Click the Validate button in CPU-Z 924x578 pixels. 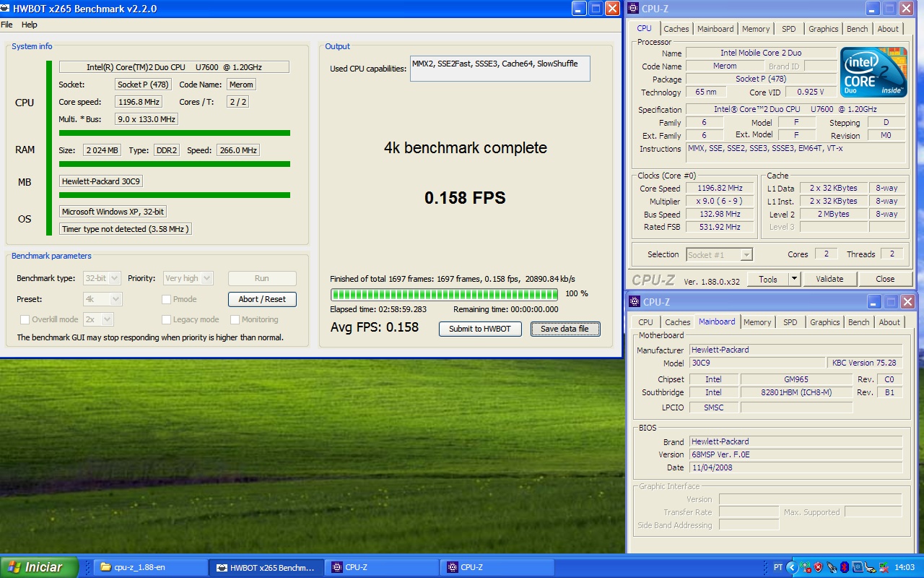click(829, 279)
